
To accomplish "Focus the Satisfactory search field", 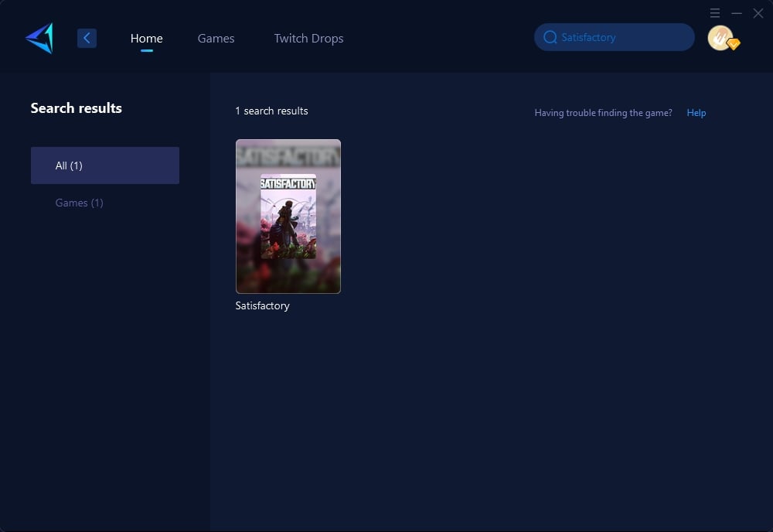I will 615,37.
